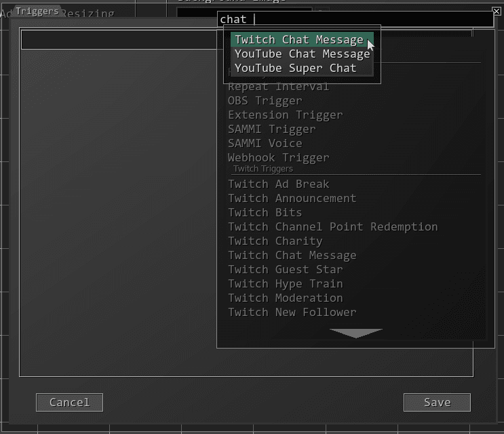Choose Webhook Trigger entry
504x434 pixels.
click(279, 158)
